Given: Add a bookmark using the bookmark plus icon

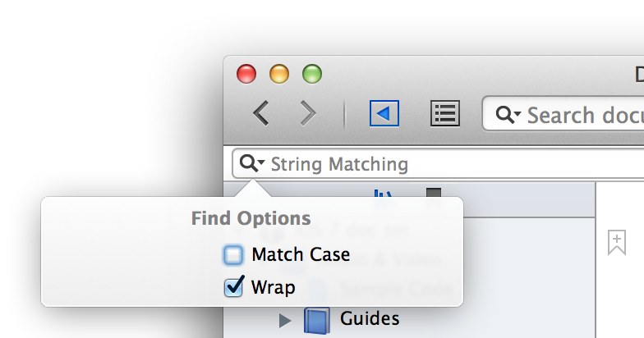Looking at the screenshot, I should (616, 242).
